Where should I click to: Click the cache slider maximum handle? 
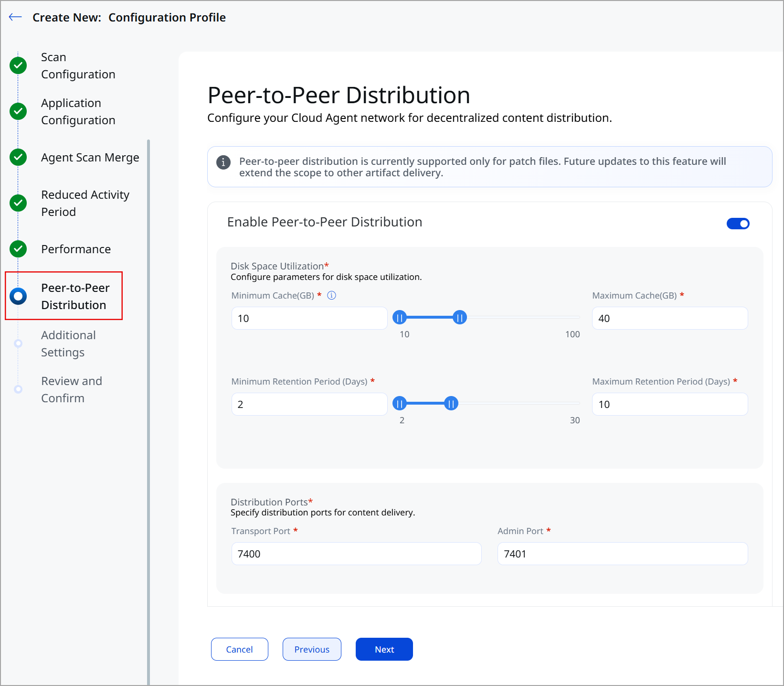460,317
